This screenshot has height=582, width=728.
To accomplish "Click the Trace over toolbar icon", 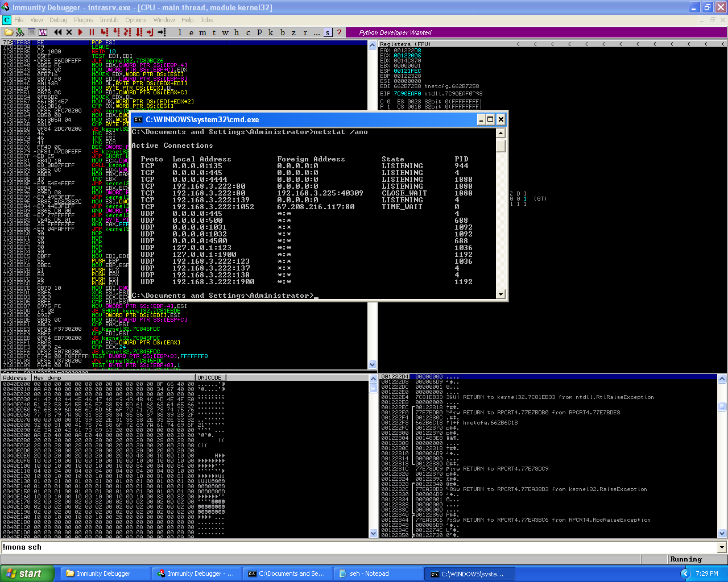I will [139, 32].
